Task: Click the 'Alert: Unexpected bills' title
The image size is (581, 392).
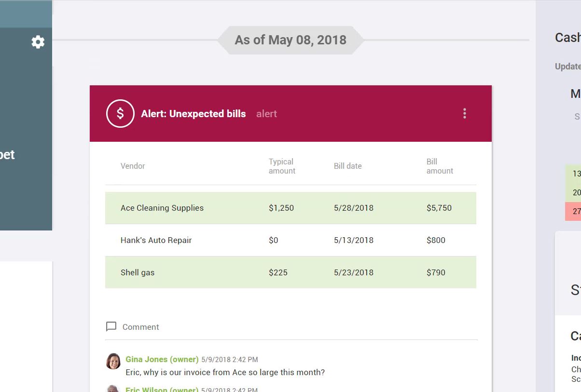Action: click(x=194, y=114)
